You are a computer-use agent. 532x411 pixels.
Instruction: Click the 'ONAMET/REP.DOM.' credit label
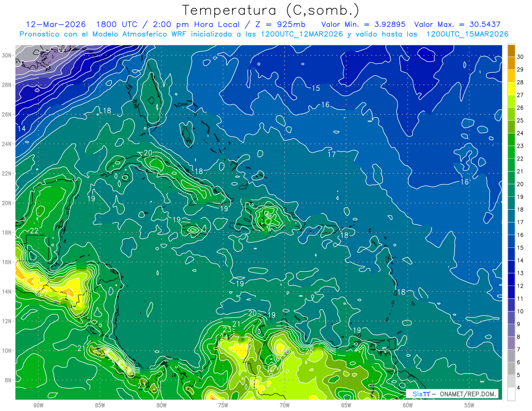tap(468, 394)
